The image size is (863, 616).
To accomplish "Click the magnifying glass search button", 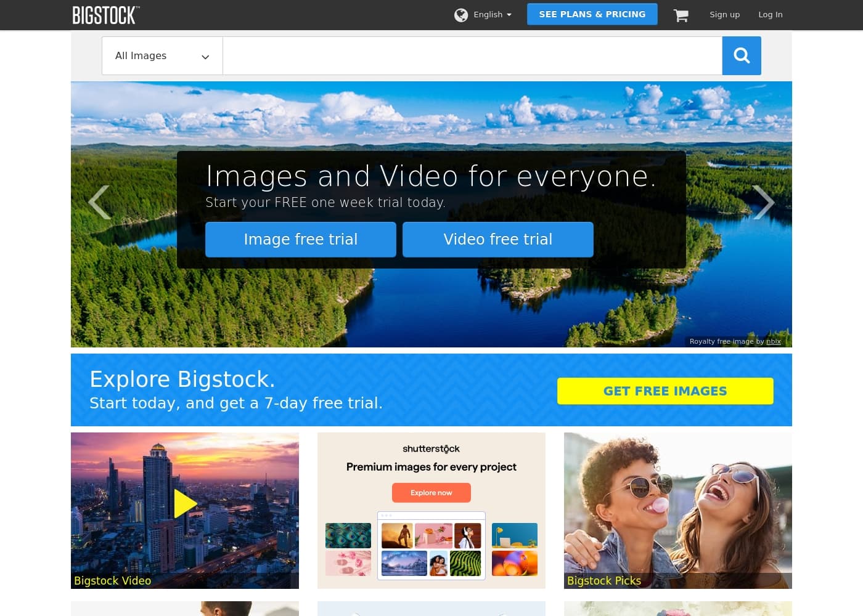I will point(741,56).
